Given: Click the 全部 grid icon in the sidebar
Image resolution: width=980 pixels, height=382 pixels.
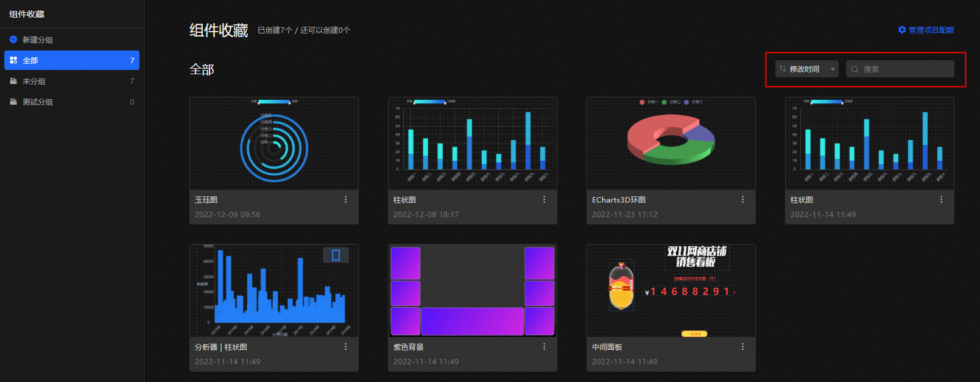Looking at the screenshot, I should coord(13,60).
